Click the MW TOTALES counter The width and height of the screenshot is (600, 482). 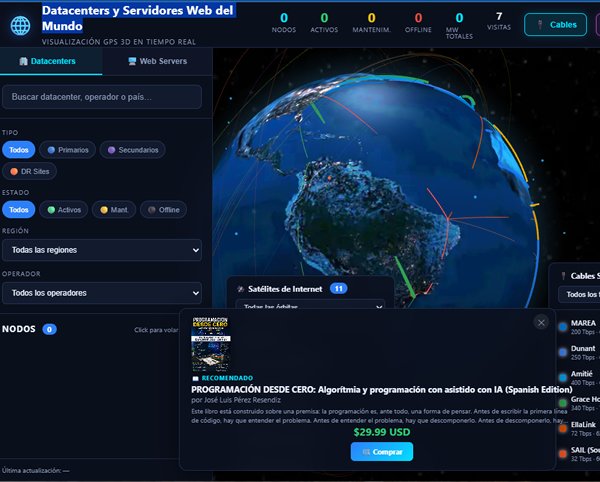tap(459, 26)
